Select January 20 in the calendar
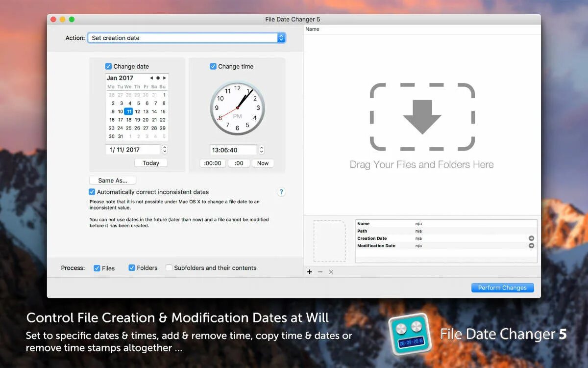Screen dimensions: 588x368 pos(146,120)
